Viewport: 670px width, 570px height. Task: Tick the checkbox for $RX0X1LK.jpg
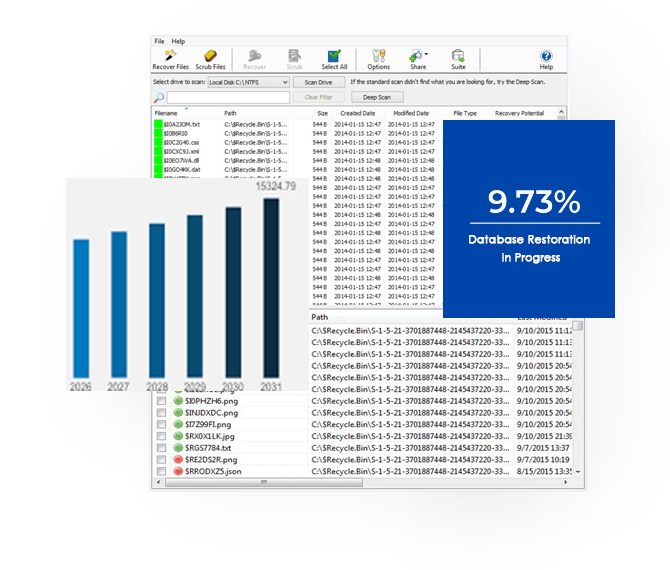160,436
